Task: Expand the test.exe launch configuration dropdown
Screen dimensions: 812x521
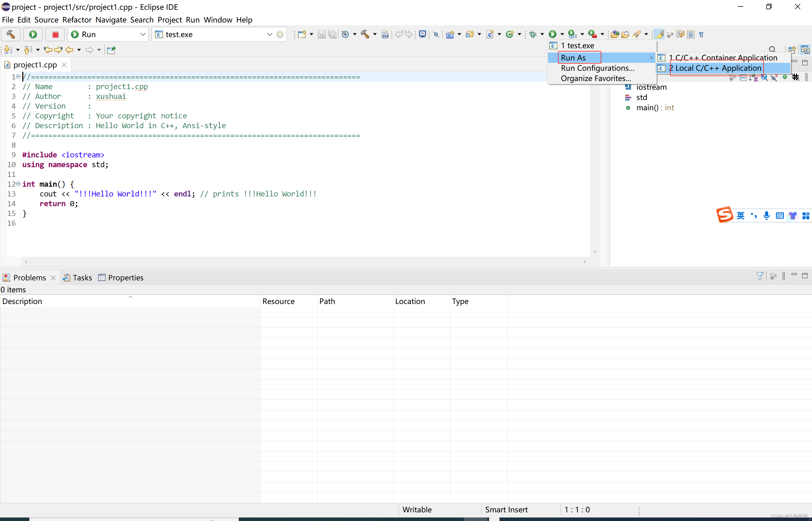Action: 269,34
